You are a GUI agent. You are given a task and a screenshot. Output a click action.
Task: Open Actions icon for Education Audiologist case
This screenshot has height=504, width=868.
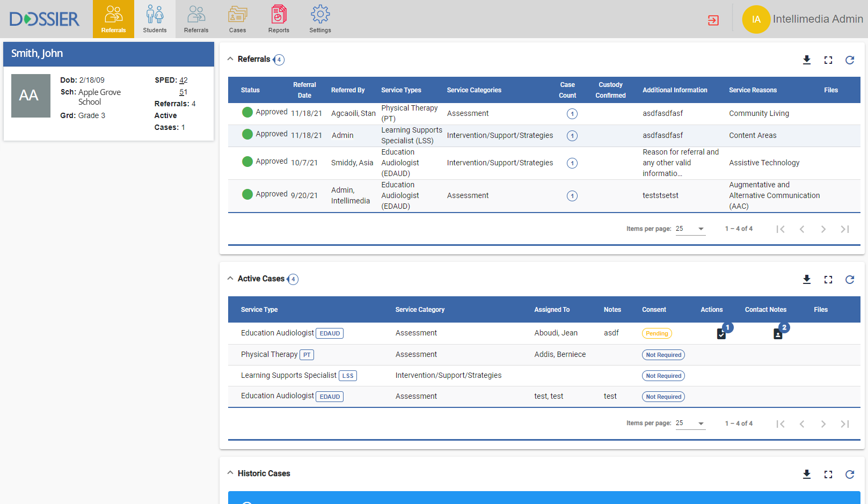point(721,334)
